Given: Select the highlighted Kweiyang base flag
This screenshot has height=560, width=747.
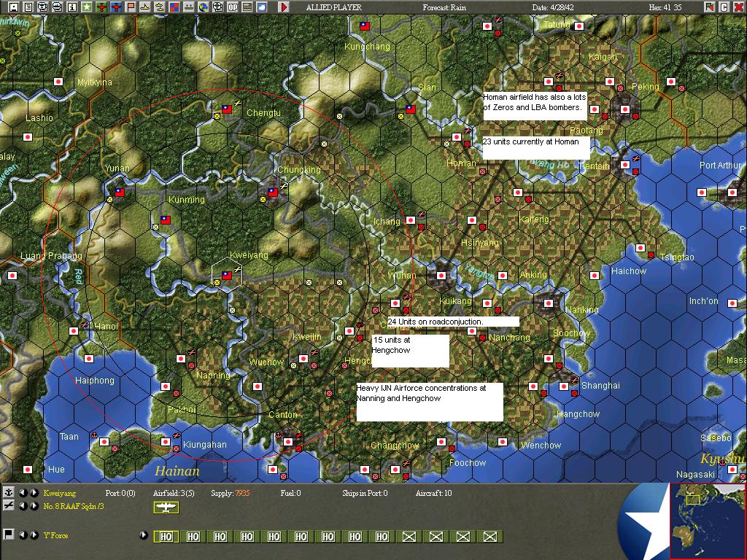Looking at the screenshot, I should [227, 275].
